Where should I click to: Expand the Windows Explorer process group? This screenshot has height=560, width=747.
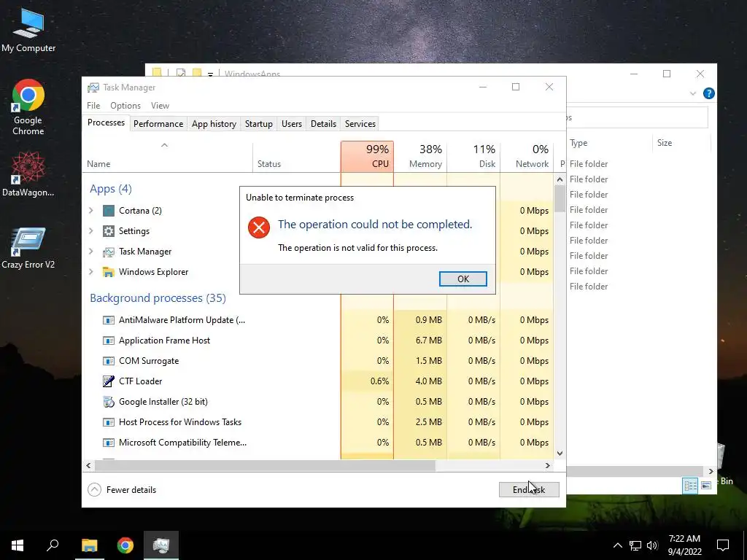coord(91,271)
